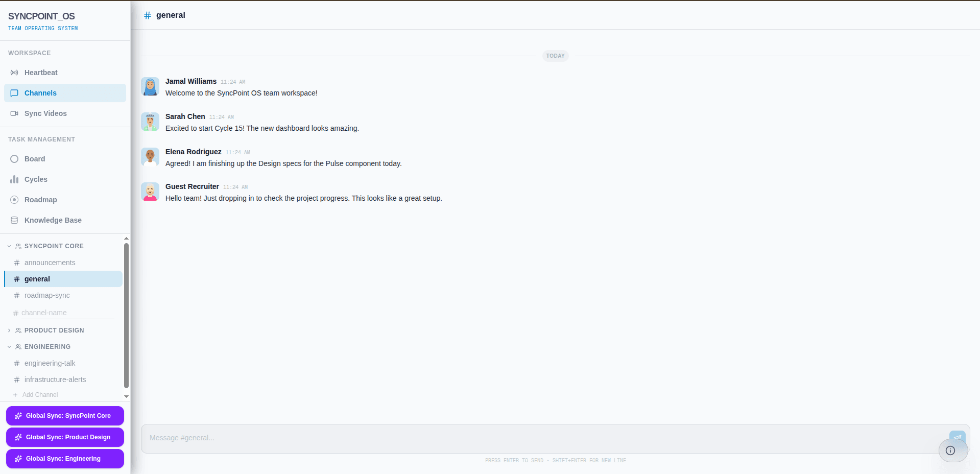Open Sync Videos from the workspace
The height and width of the screenshot is (474, 980).
(45, 113)
